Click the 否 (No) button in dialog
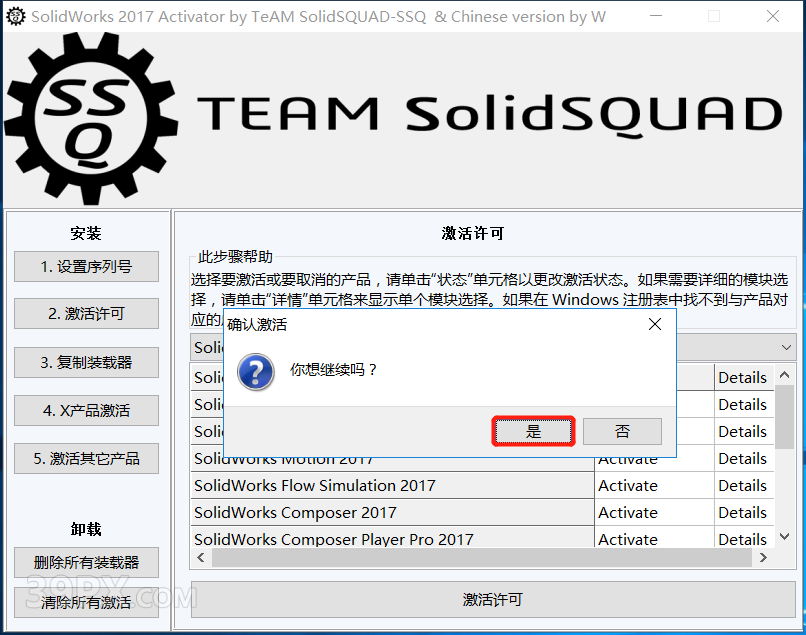The width and height of the screenshot is (806, 635). (x=622, y=431)
